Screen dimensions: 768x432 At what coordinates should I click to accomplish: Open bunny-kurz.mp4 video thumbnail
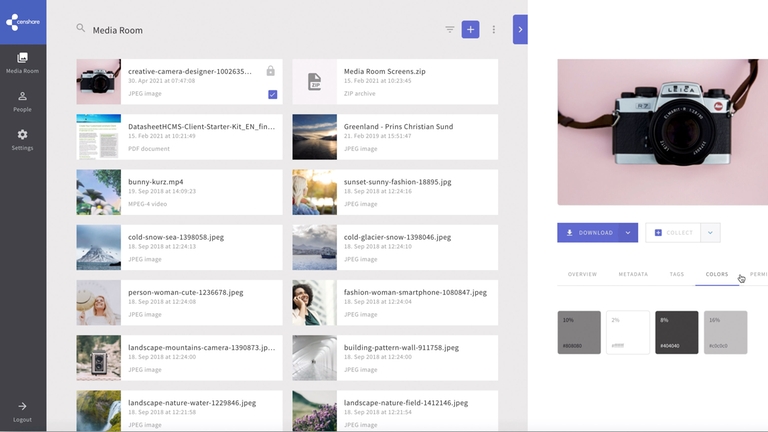pyautogui.click(x=98, y=192)
